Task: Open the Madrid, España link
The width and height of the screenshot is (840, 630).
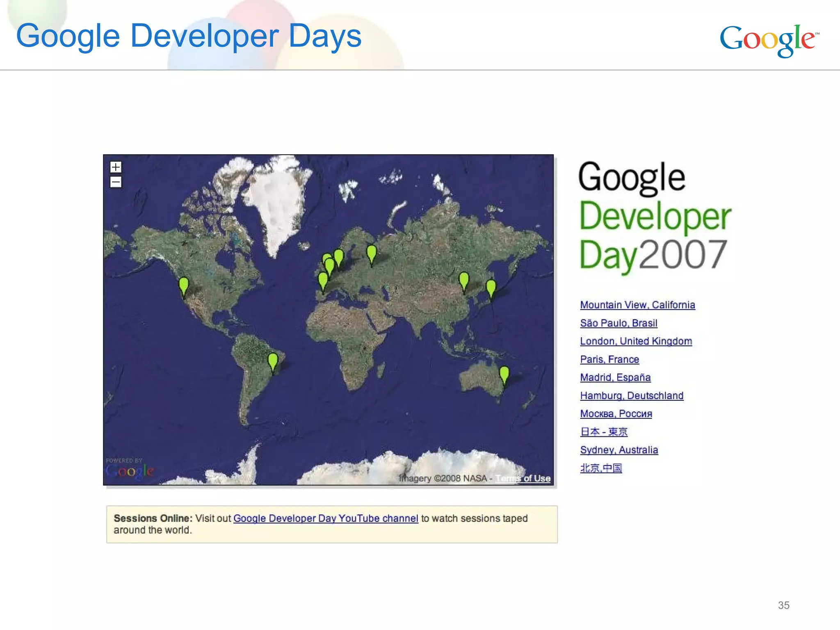Action: click(x=615, y=377)
